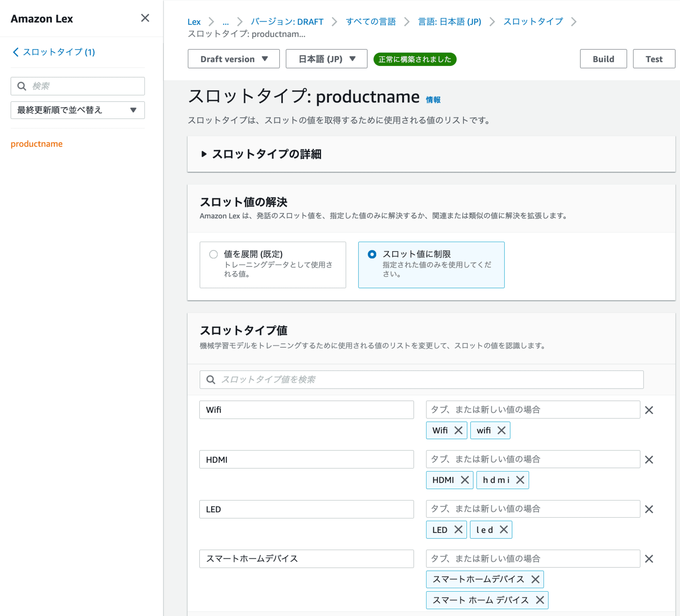Click the 正常に構築されました status badge
Viewport: 680px width, 616px height.
click(415, 59)
